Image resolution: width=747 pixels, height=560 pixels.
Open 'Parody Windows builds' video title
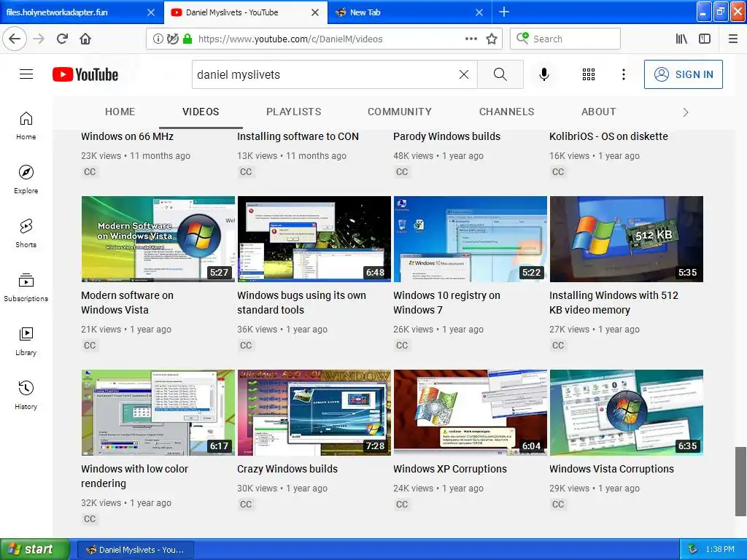point(446,136)
